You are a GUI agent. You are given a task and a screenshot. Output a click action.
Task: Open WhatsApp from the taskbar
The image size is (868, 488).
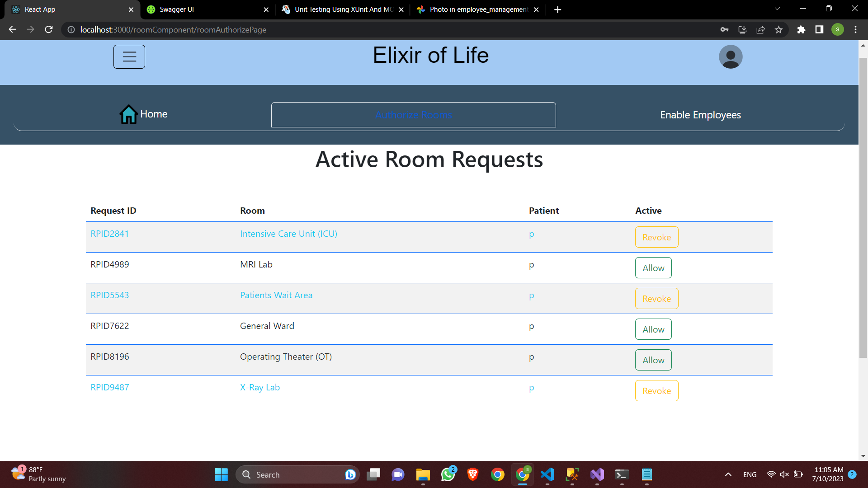click(x=448, y=474)
